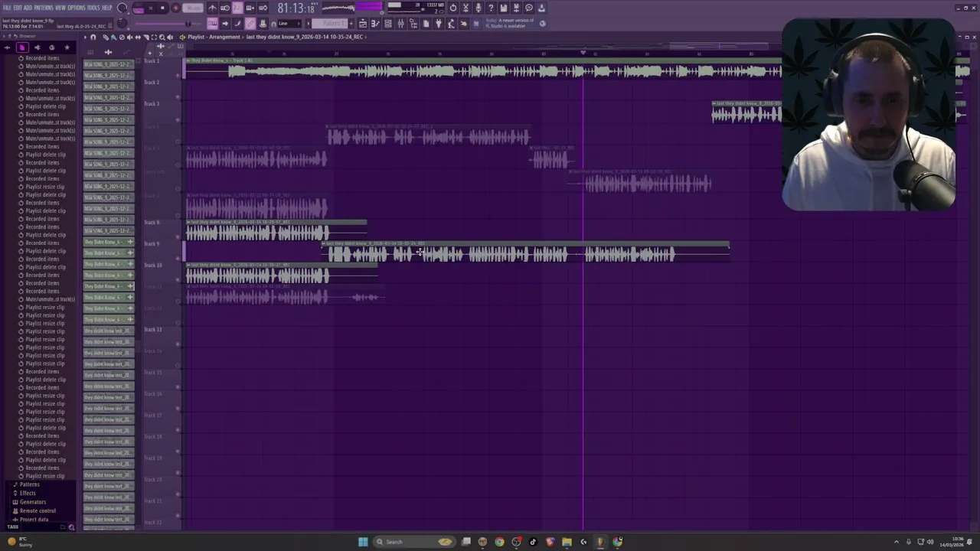This screenshot has height=551, width=980.
Task: Select the playlist playback speaker tool
Action: (x=170, y=37)
